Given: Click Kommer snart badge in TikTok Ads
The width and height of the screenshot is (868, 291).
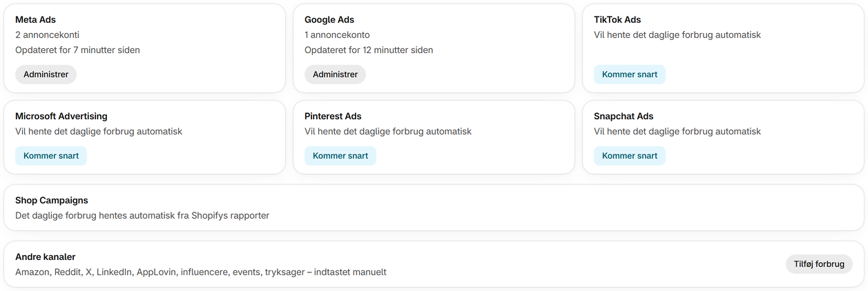Looking at the screenshot, I should (630, 74).
